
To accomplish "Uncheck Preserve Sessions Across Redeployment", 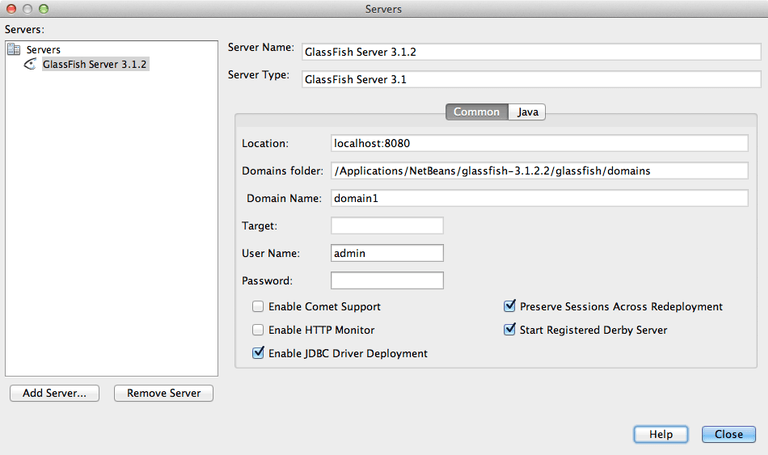I will (509, 306).
